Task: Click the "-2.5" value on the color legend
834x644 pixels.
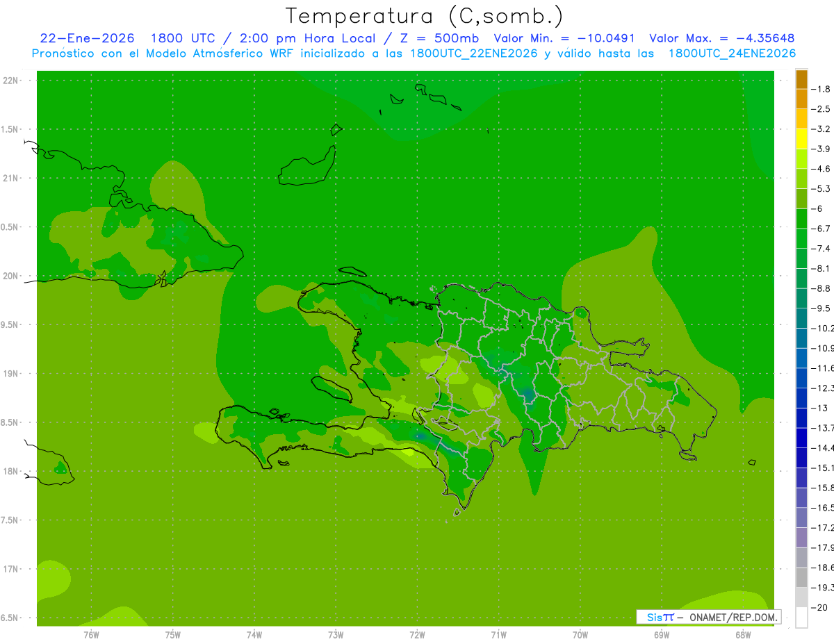Action: pos(821,109)
